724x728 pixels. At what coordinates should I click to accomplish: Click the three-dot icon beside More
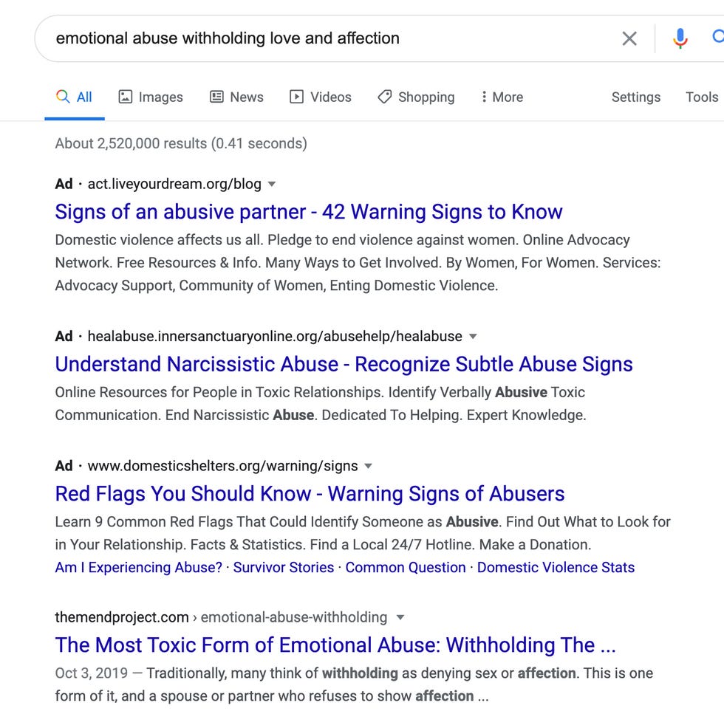[x=484, y=97]
